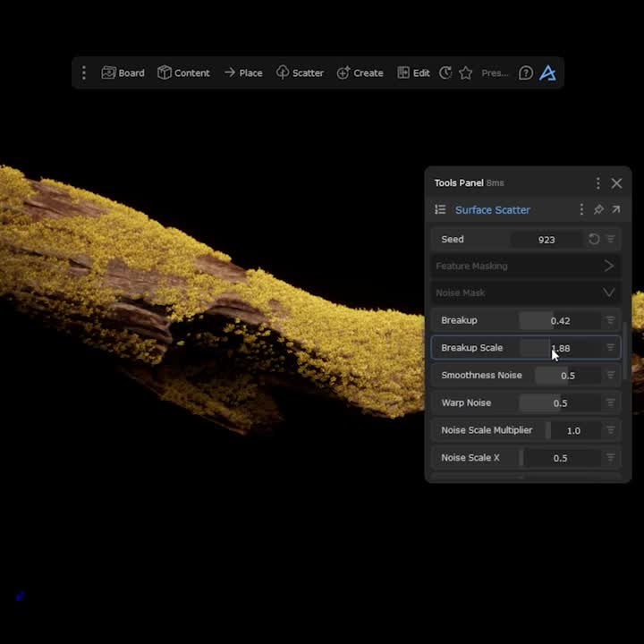The height and width of the screenshot is (644, 644).
Task: Select the Scatter tool button
Action: click(x=300, y=73)
